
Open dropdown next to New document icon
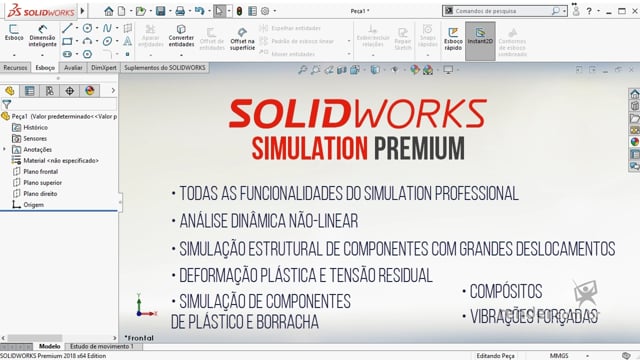click(130, 11)
